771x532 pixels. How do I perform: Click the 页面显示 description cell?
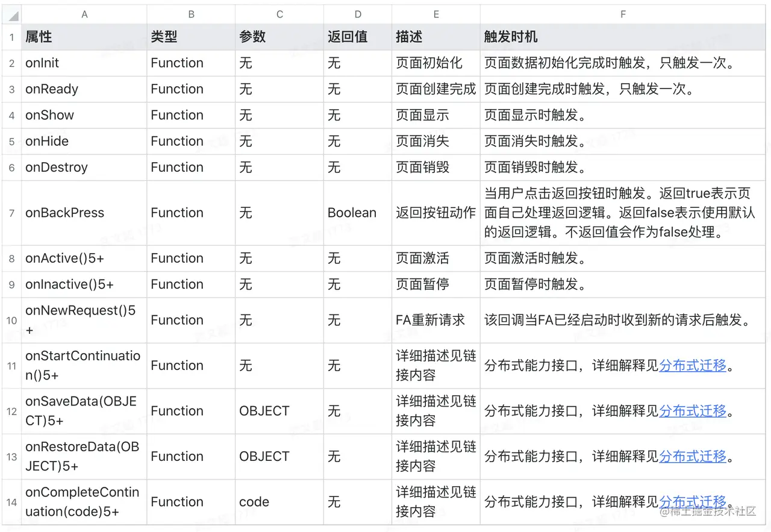(436, 115)
